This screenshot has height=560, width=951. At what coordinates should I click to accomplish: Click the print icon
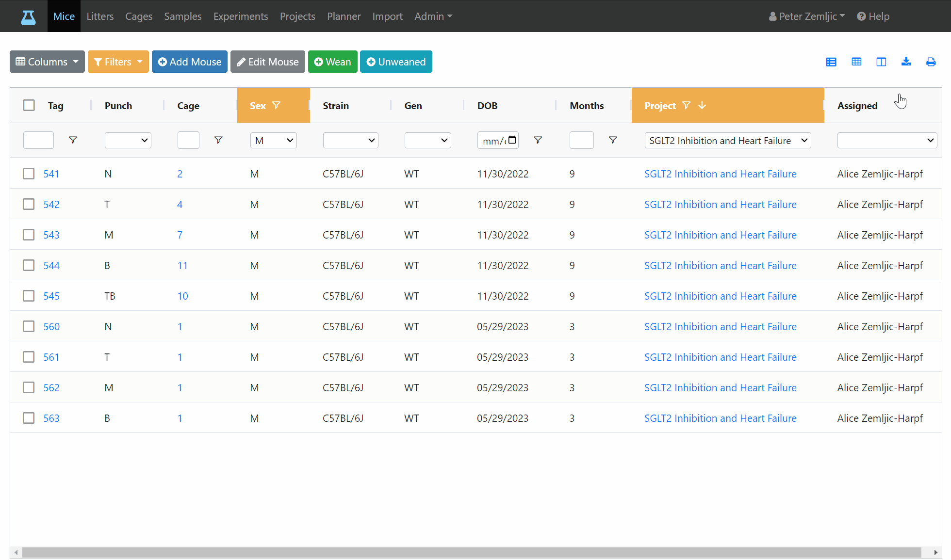(x=931, y=62)
